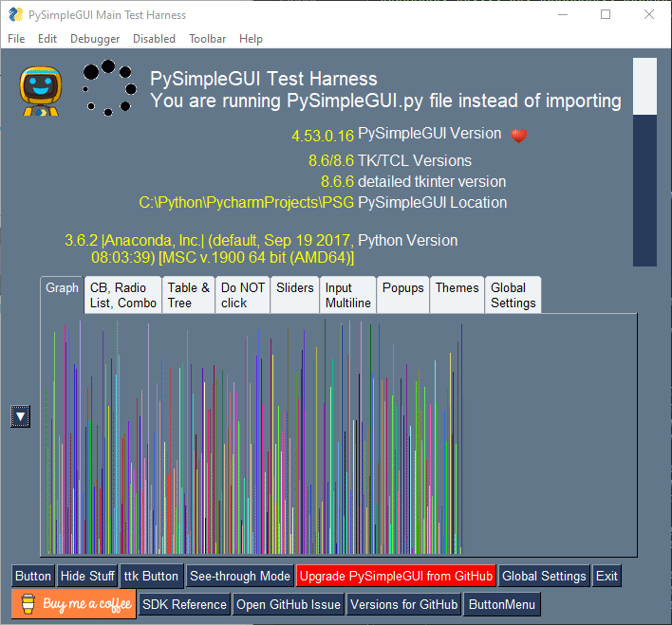Image resolution: width=672 pixels, height=625 pixels.
Task: Click the 8.6/8.6 TK/TCL version value
Action: coord(331,160)
